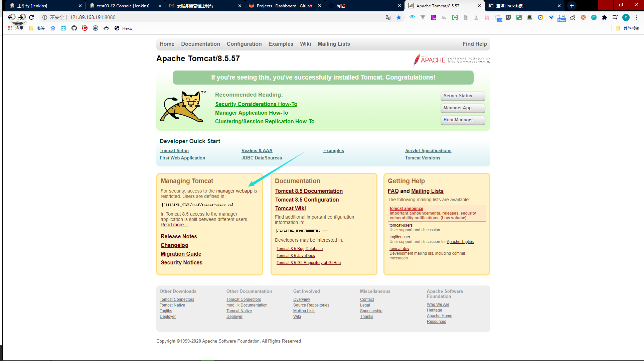
Task: Open the Chrome extensions puzzle icon
Action: [604, 17]
